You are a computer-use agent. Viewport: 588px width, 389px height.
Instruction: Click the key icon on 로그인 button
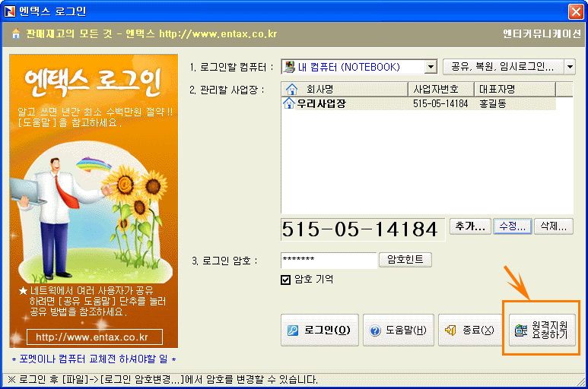click(x=293, y=330)
